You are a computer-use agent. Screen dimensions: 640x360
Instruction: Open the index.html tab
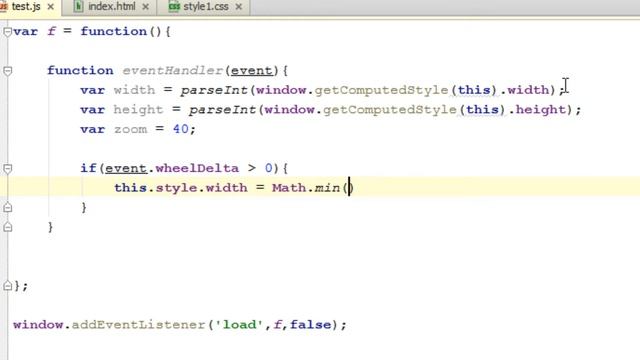point(111,7)
